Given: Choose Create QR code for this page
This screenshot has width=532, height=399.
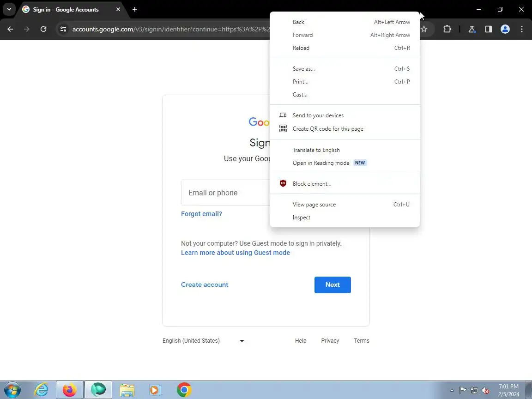Looking at the screenshot, I should pyautogui.click(x=345, y=128).
